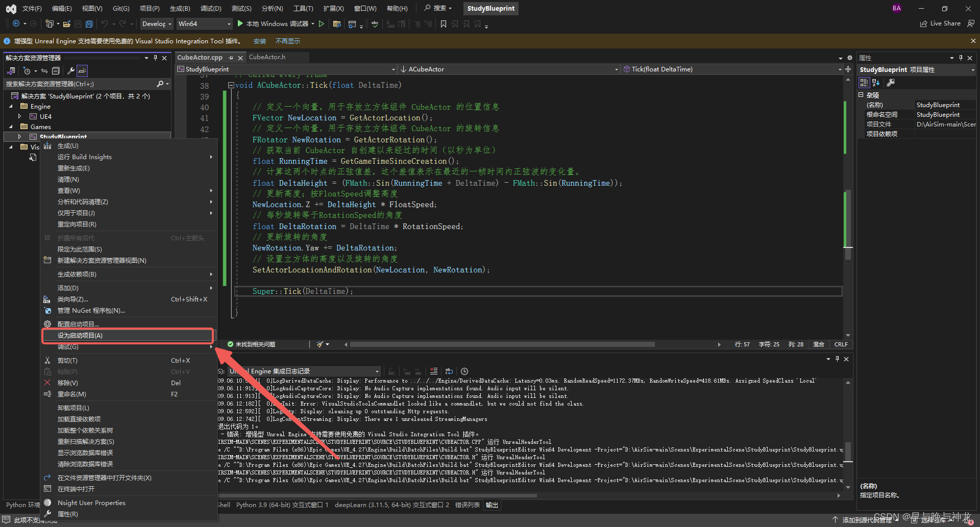Open Solution Explorer properties wrench icon
980x527 pixels.
click(71, 71)
